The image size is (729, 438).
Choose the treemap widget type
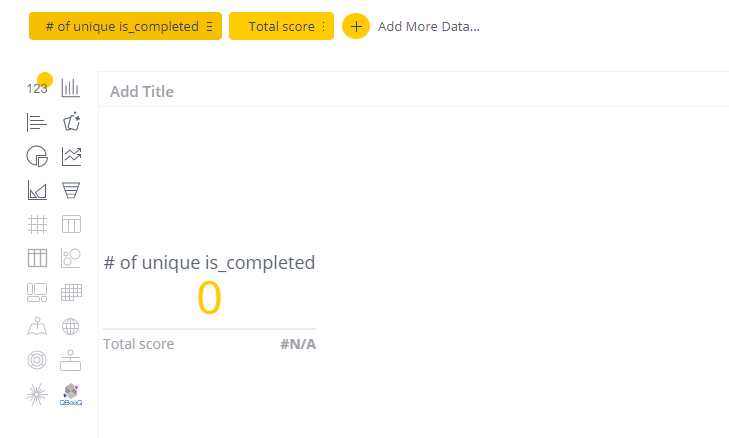pos(37,292)
